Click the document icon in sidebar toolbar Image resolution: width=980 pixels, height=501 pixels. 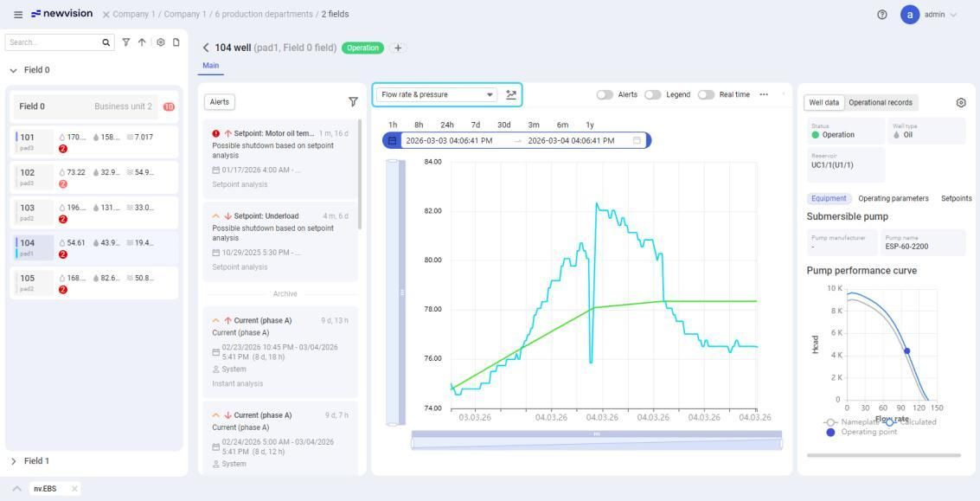click(x=176, y=42)
